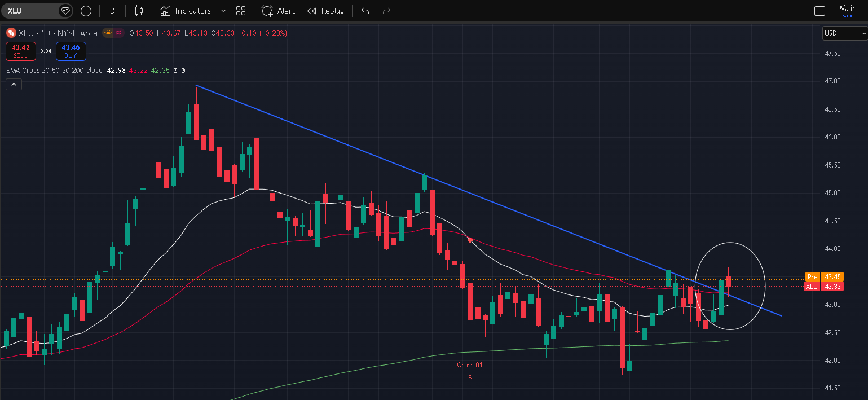Screen dimensions: 868x400
Task: Click the XLU · 1D · NYSE Arca title
Action: click(58, 33)
